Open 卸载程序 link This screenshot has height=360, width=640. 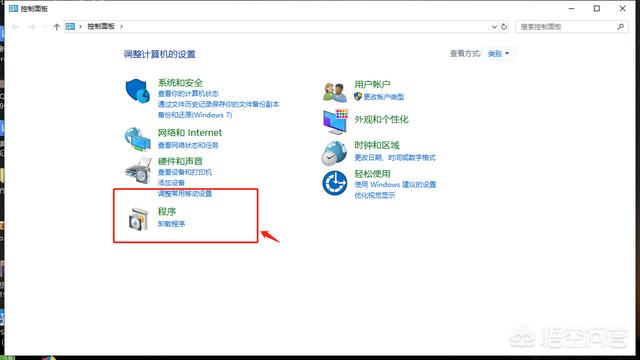(x=171, y=224)
